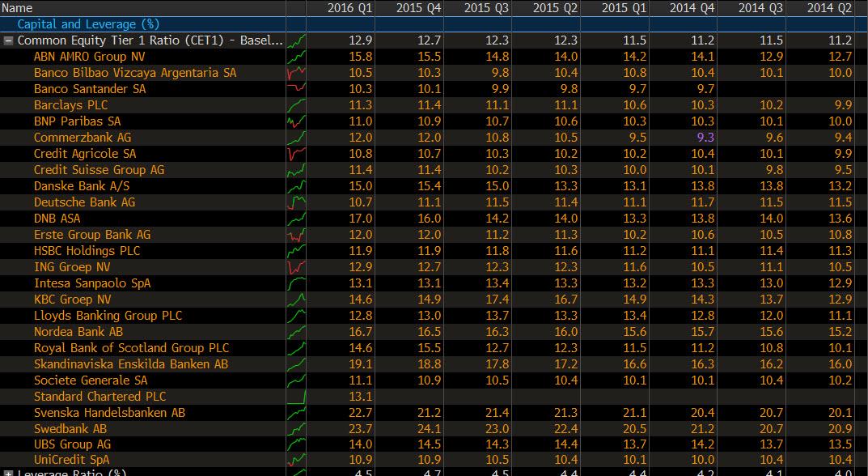Select the Capital and Leverage (%) section header

point(88,24)
